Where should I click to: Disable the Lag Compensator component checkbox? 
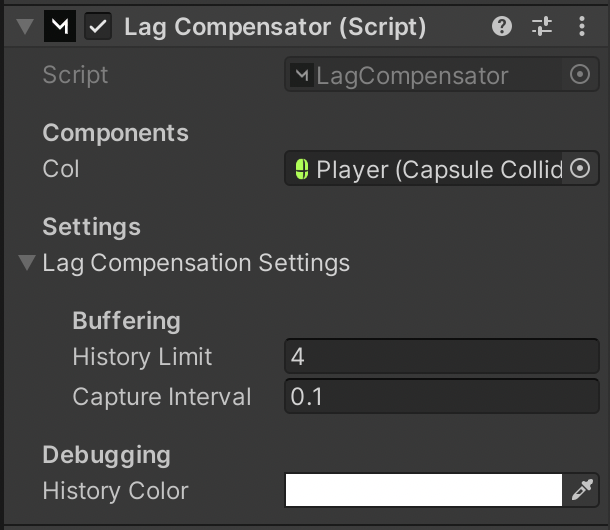point(98,27)
